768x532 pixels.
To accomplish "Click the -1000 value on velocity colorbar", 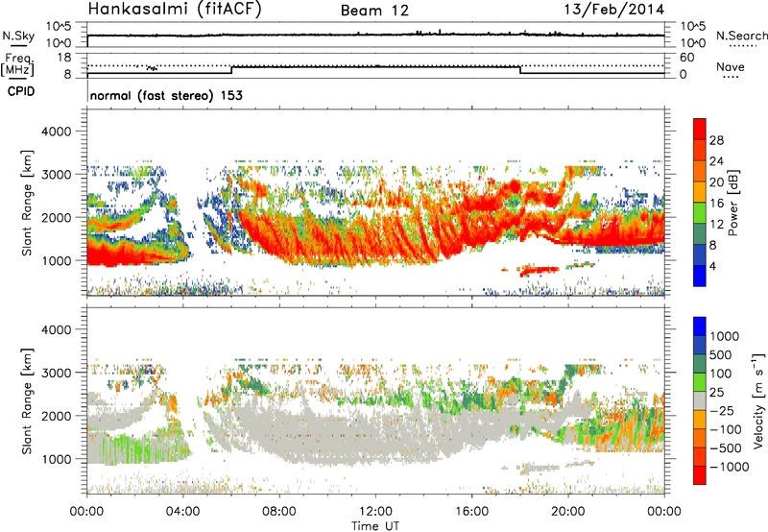I will tap(730, 467).
